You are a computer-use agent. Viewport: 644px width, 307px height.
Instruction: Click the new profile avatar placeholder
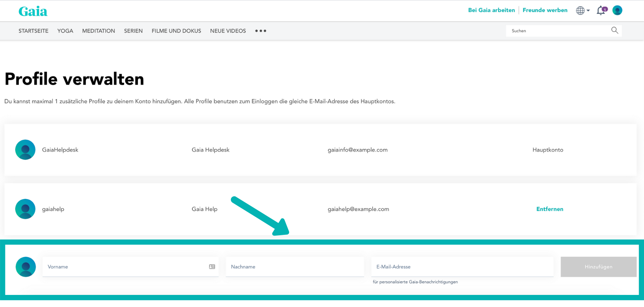point(26,267)
